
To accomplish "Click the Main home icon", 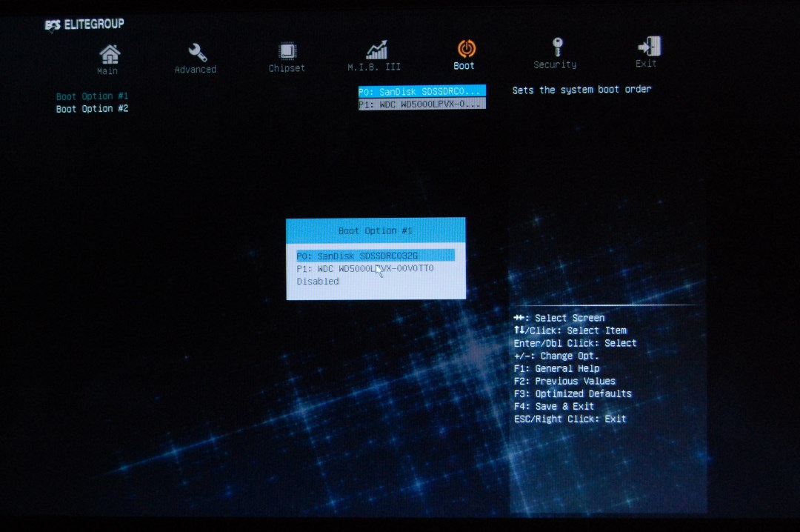I will pos(110,54).
